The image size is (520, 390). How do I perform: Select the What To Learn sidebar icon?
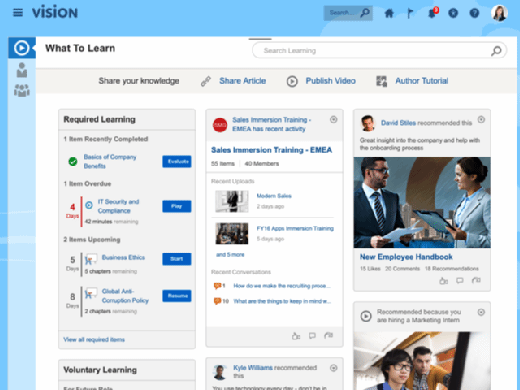(x=22, y=48)
